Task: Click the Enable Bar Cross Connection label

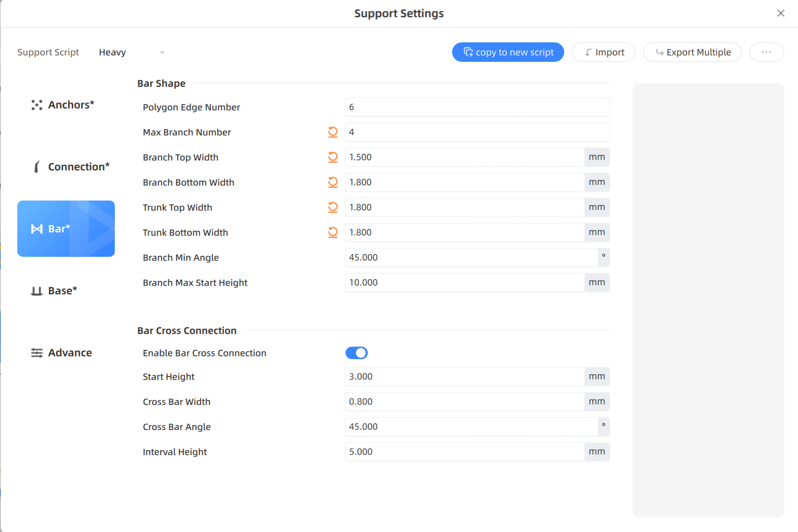Action: coord(205,353)
